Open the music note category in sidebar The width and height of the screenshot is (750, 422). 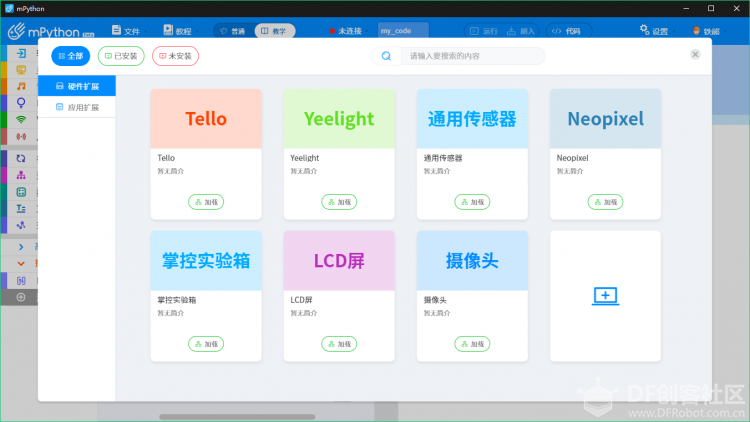click(21, 86)
